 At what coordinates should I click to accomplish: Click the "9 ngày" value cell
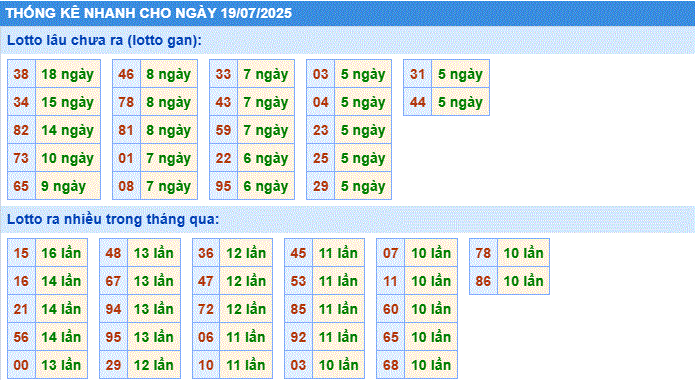(68, 186)
